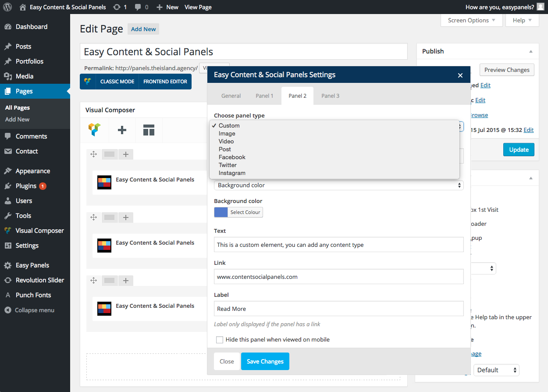Click the plus New icon in admin bar
548x392 pixels.
click(x=160, y=7)
